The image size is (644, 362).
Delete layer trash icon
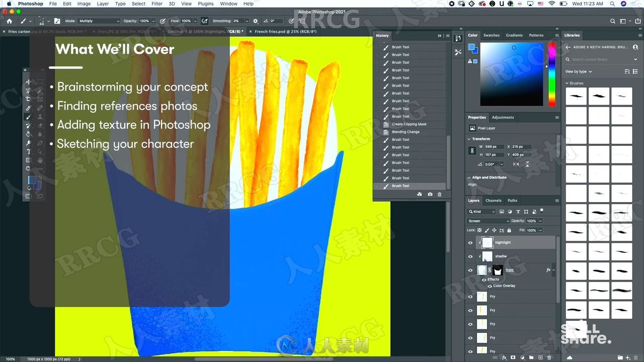(549, 357)
